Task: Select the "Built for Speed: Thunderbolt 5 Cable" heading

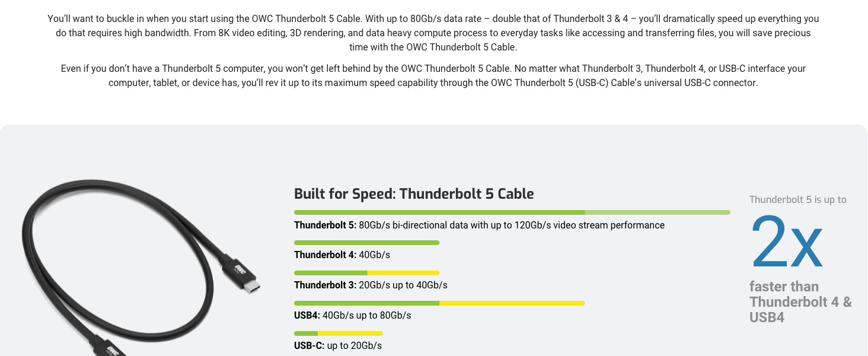Action: coord(414,194)
